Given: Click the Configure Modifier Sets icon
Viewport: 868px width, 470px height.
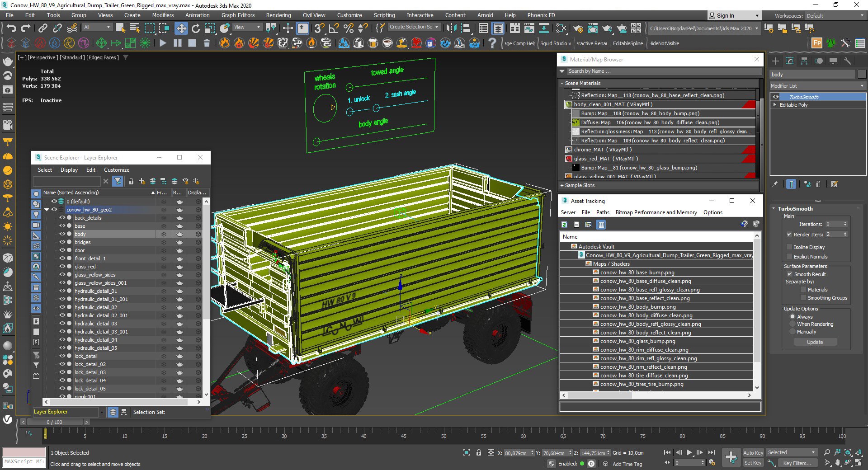Looking at the screenshot, I should (x=835, y=184).
